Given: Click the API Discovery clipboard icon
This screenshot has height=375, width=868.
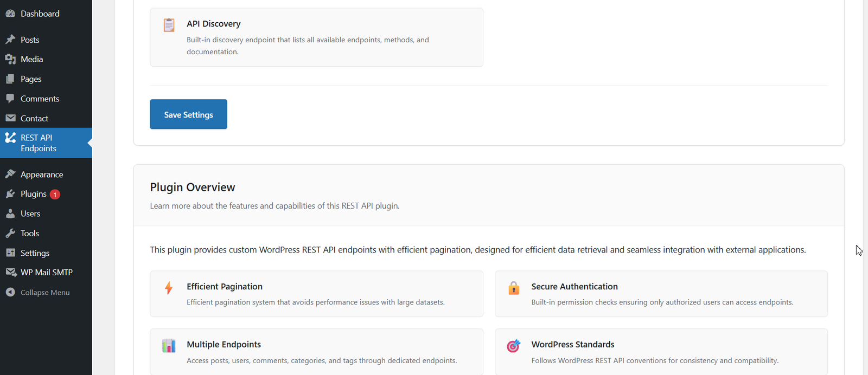Looking at the screenshot, I should pos(169,25).
